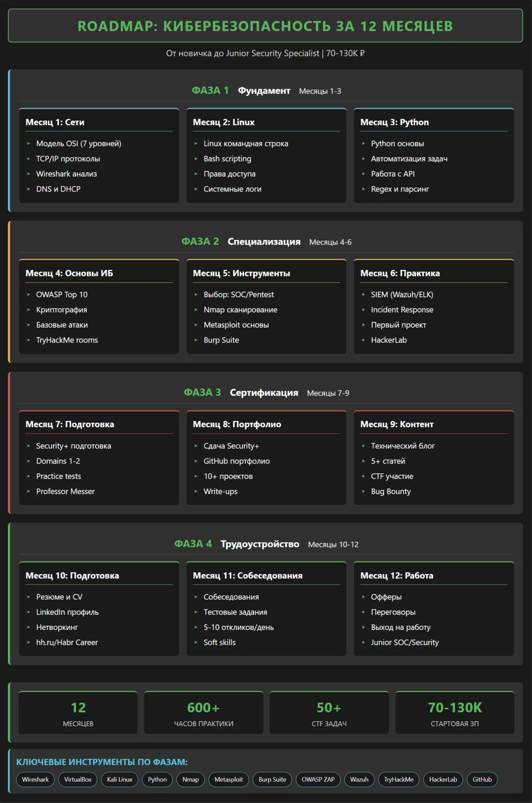Select the OWASP ZAP tag
The height and width of the screenshot is (803, 532).
(318, 779)
